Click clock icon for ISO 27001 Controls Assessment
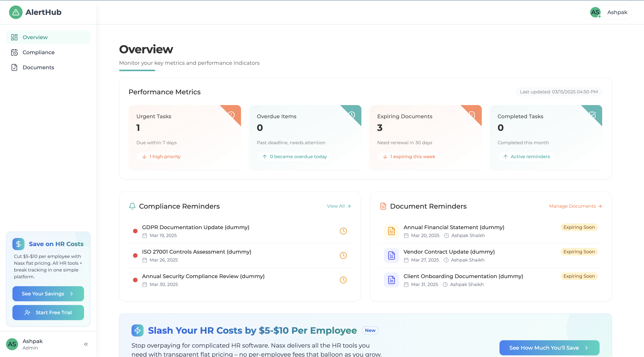The height and width of the screenshot is (357, 644). pyautogui.click(x=343, y=256)
